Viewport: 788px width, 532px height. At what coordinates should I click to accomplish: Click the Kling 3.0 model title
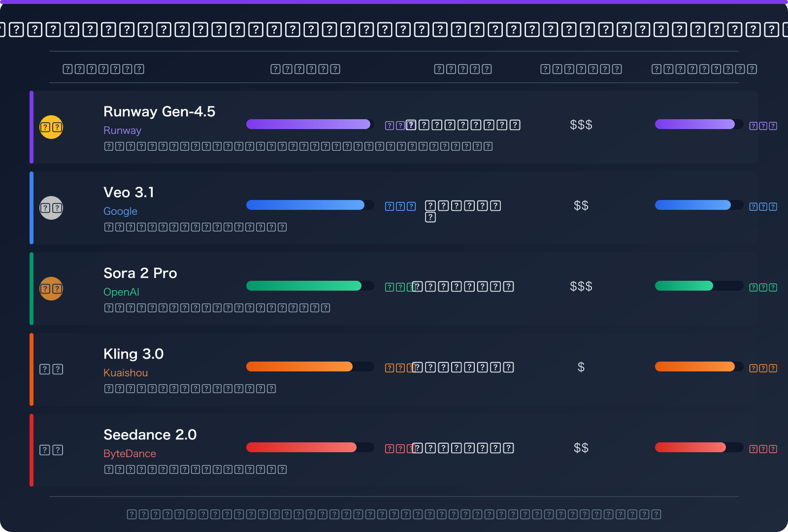[x=133, y=354]
